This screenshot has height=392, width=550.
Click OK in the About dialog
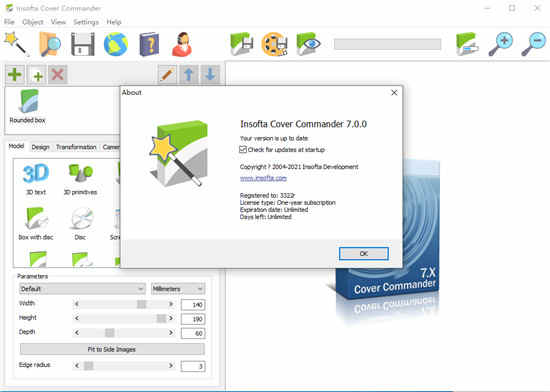[x=364, y=254]
